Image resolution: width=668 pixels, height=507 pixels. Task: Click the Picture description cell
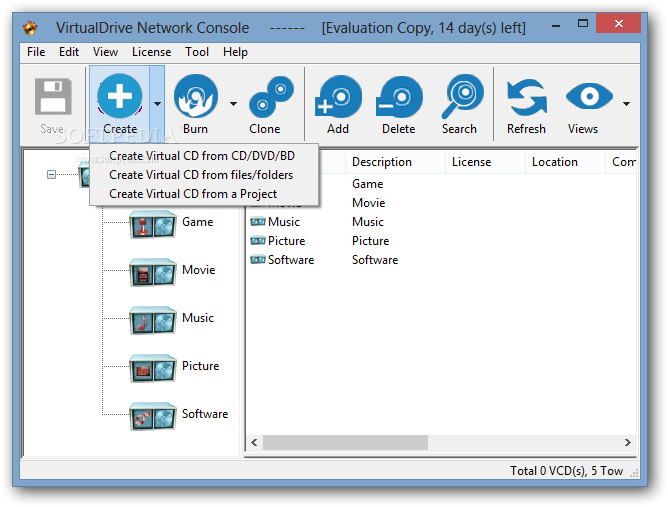click(x=370, y=241)
